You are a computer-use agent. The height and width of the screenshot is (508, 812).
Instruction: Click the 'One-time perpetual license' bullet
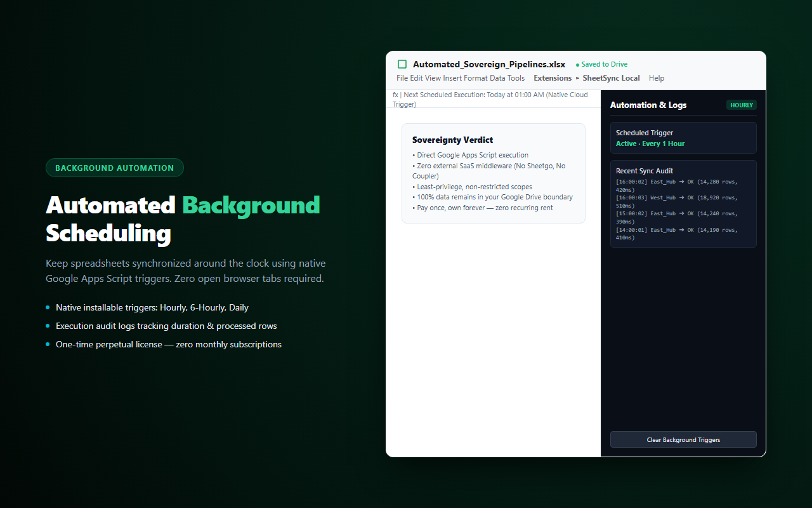click(x=169, y=344)
